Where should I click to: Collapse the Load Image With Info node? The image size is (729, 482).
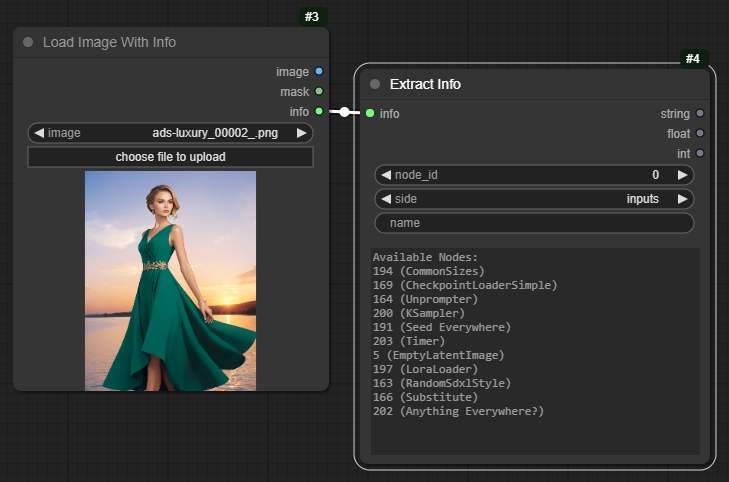(28, 42)
